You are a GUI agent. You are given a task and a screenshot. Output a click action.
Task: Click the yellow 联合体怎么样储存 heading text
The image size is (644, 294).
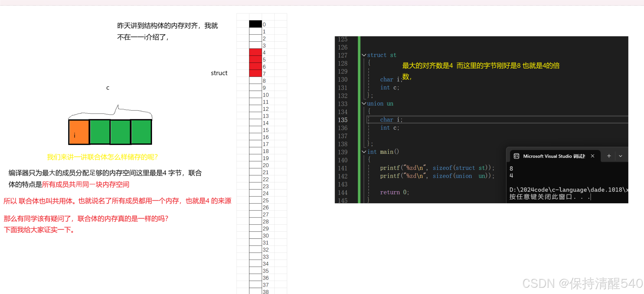coord(102,157)
